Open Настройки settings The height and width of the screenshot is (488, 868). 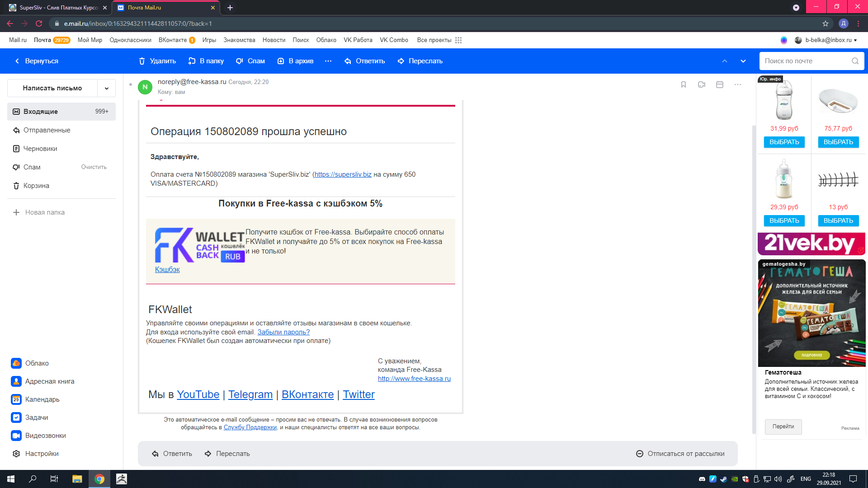tap(35, 454)
